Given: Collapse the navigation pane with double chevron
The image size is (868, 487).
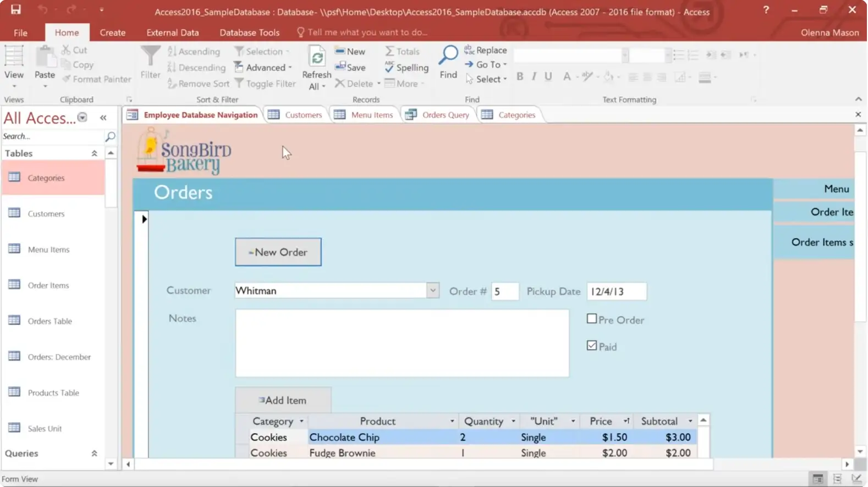Looking at the screenshot, I should click(103, 118).
